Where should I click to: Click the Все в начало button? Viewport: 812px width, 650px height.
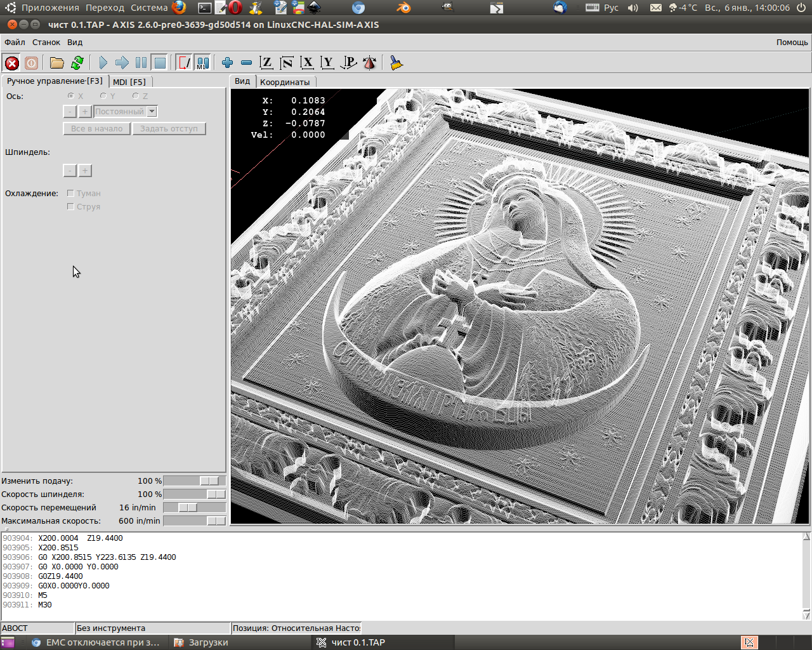coord(96,129)
